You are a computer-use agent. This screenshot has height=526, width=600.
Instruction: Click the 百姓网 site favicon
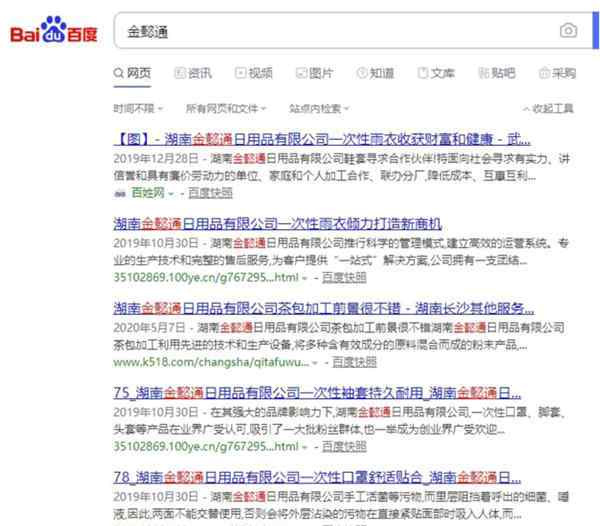tap(120, 194)
